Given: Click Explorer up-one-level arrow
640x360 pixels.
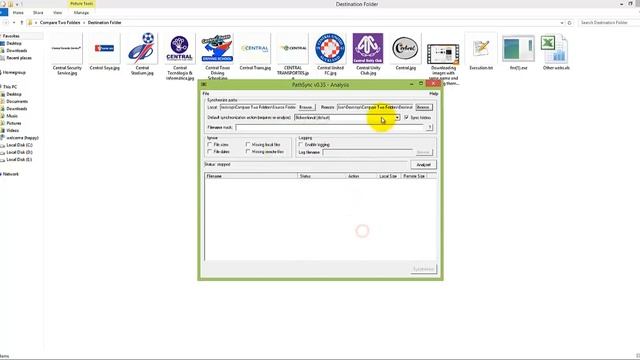Looking at the screenshot, I should tap(22, 22).
